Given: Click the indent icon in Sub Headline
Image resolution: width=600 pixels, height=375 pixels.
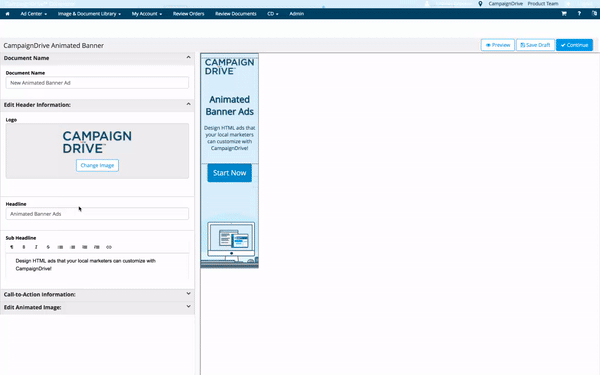Looking at the screenshot, I should (x=97, y=247).
